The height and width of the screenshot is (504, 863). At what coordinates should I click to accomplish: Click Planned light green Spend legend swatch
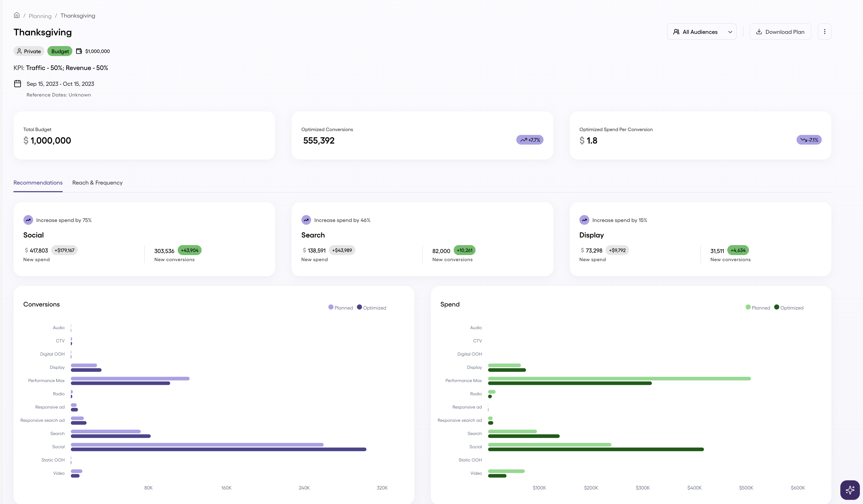(748, 307)
